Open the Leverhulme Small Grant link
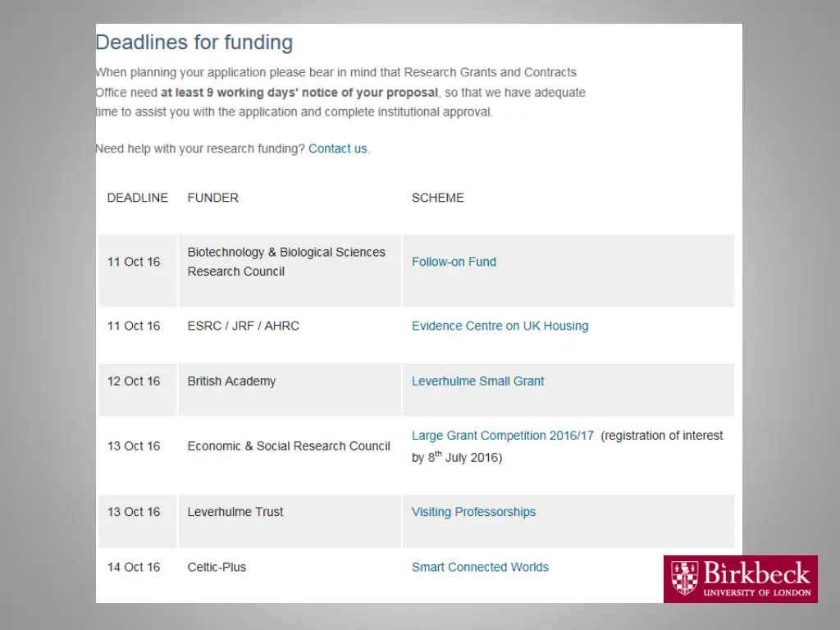 (477, 381)
